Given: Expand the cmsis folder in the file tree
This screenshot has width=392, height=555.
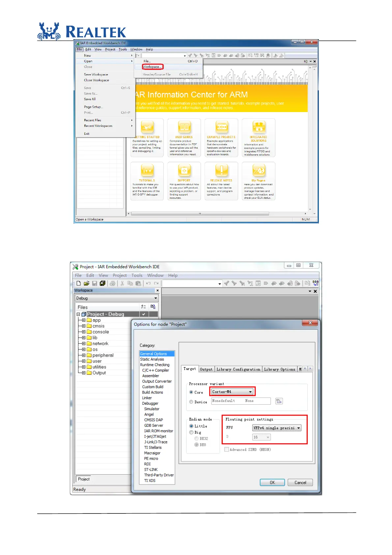Looking at the screenshot, I should pyautogui.click(x=84, y=326).
